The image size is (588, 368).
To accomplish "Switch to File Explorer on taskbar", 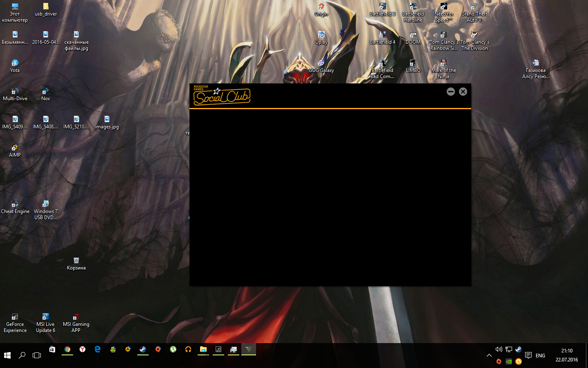I will [x=203, y=349].
